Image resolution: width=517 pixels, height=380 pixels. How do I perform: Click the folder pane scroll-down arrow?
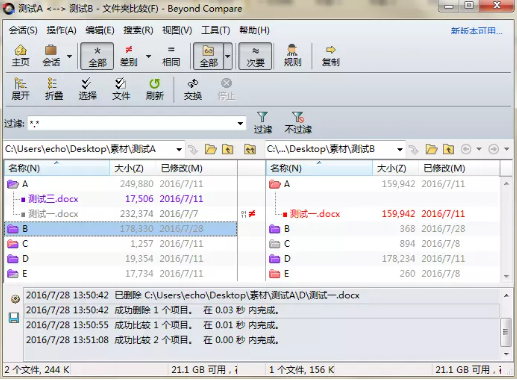506,276
